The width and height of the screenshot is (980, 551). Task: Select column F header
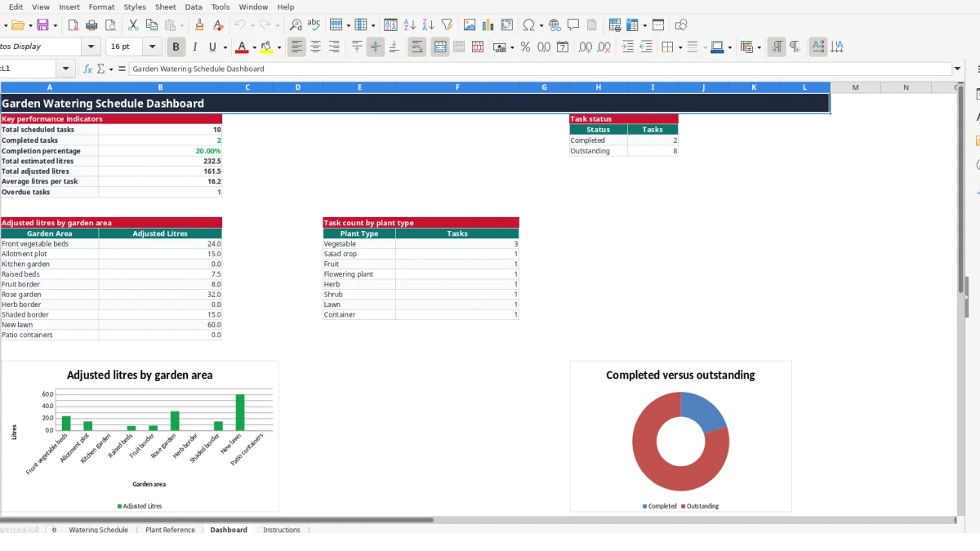coord(457,87)
